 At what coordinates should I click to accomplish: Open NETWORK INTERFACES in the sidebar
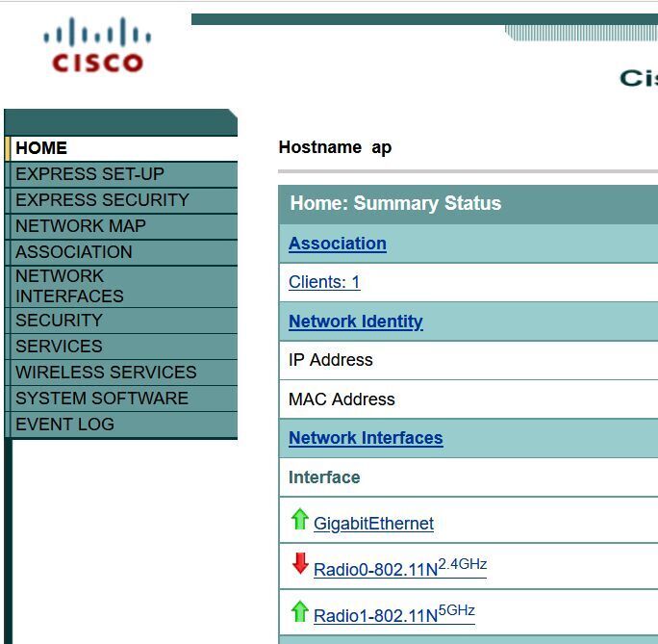click(x=69, y=286)
